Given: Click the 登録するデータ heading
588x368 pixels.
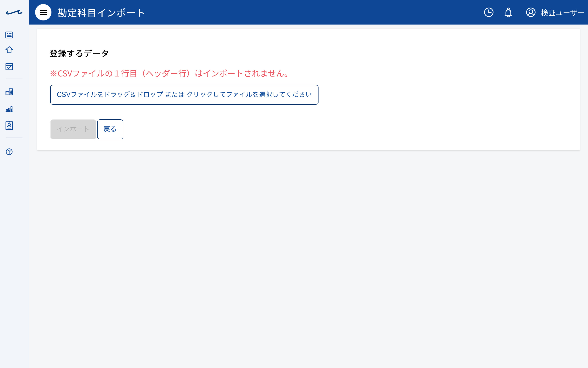Looking at the screenshot, I should (79, 53).
